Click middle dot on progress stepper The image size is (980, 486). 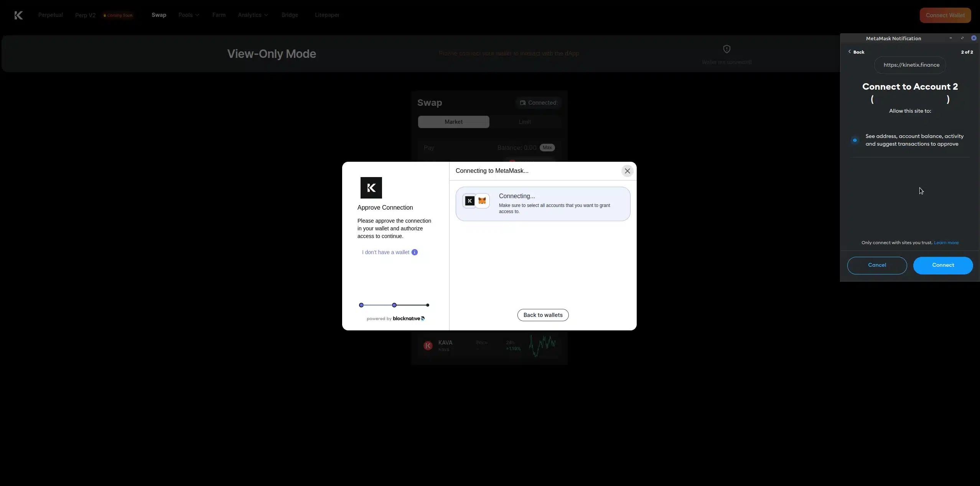click(394, 305)
